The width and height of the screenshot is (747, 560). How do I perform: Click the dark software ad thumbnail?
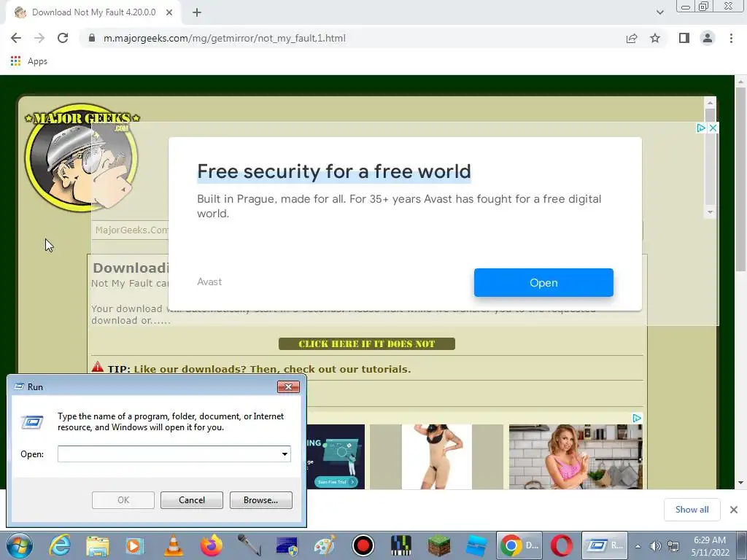click(x=336, y=456)
